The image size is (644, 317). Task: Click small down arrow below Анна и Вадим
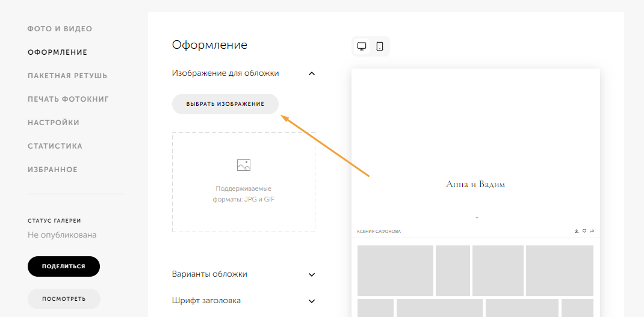point(477,218)
